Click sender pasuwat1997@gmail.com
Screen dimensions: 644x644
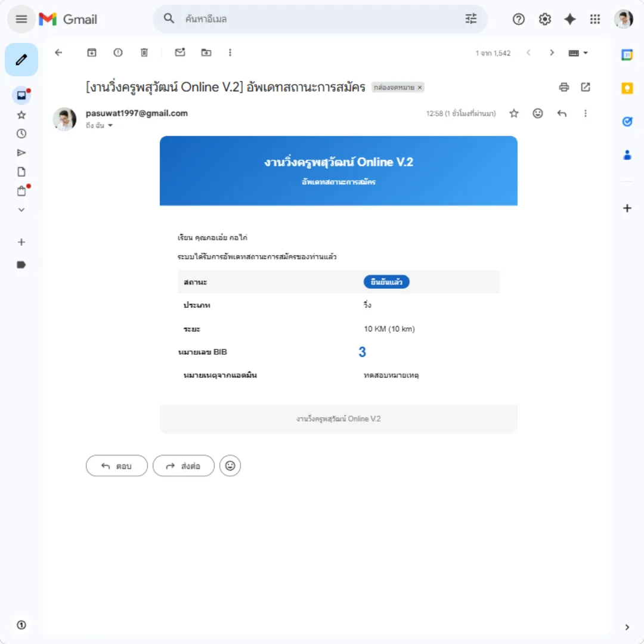point(137,113)
